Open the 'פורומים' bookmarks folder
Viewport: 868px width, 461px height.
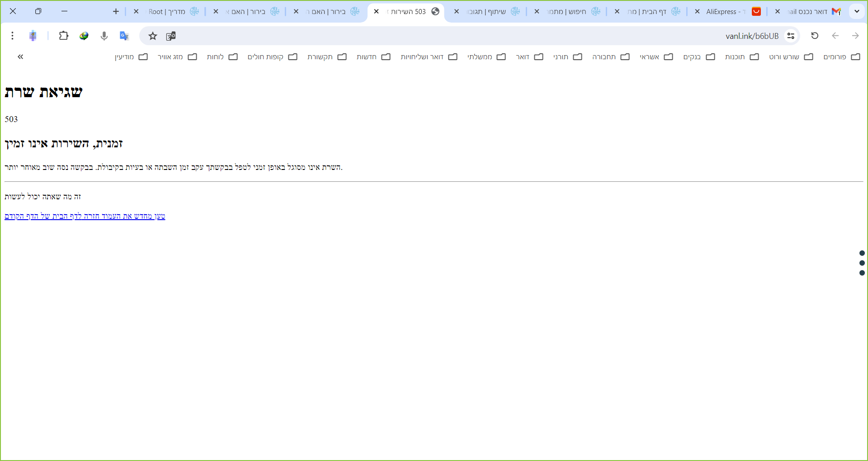[842, 57]
